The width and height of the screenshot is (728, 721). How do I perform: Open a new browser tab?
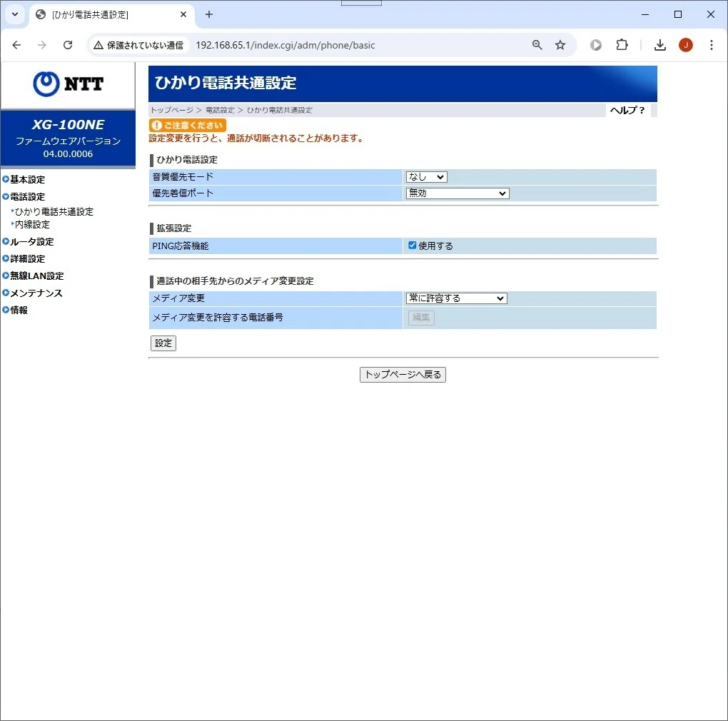[x=209, y=14]
